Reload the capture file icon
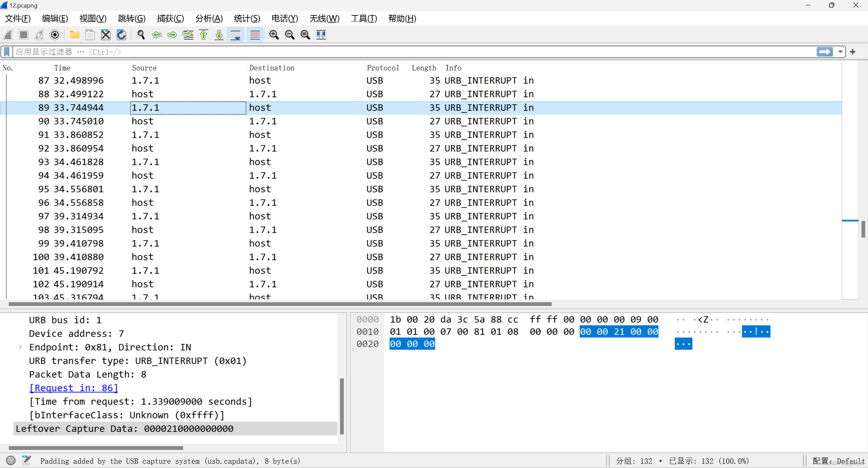The height and width of the screenshot is (468, 868). click(121, 35)
